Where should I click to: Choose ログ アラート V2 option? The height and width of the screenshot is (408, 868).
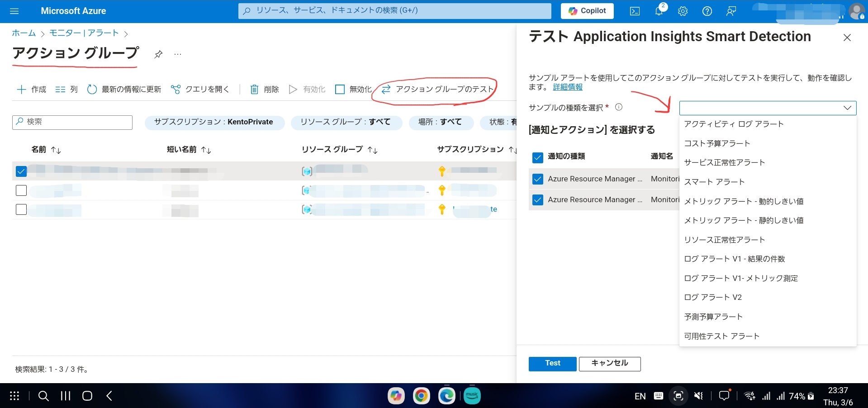[713, 297]
